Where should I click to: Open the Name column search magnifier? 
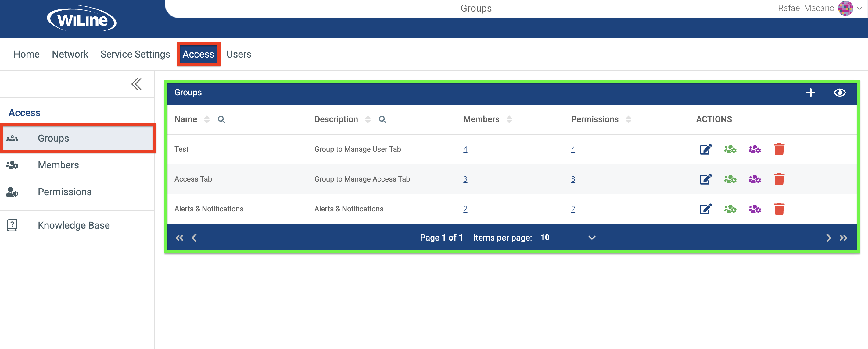[221, 119]
